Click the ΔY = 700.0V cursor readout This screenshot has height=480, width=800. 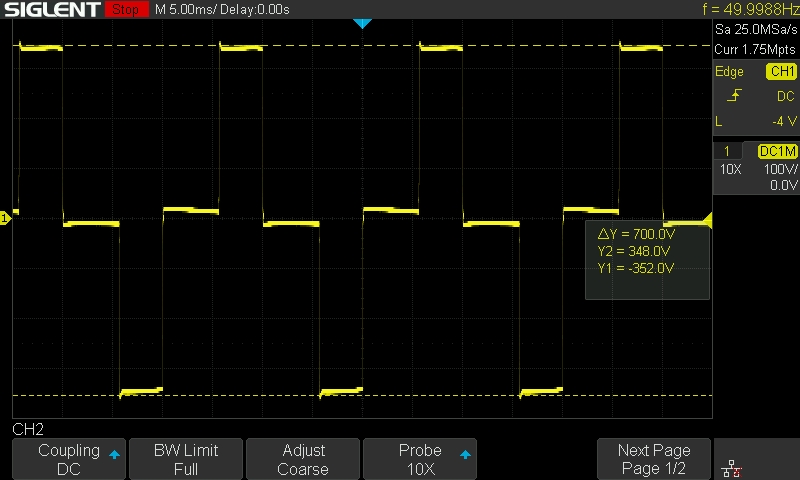pyautogui.click(x=636, y=234)
